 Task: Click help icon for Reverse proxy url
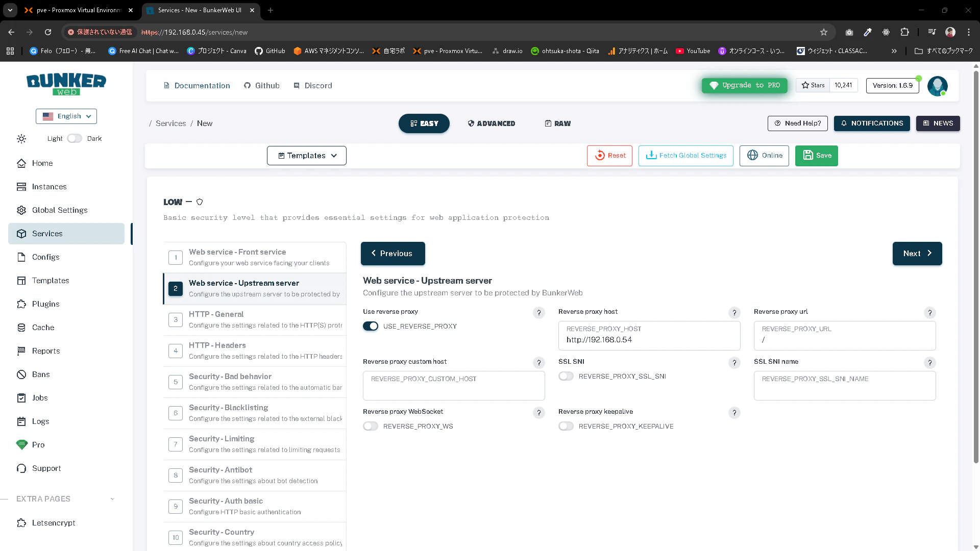pos(930,313)
